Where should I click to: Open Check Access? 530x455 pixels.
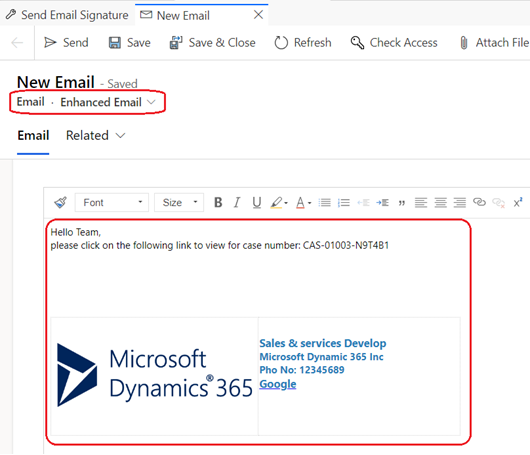394,43
